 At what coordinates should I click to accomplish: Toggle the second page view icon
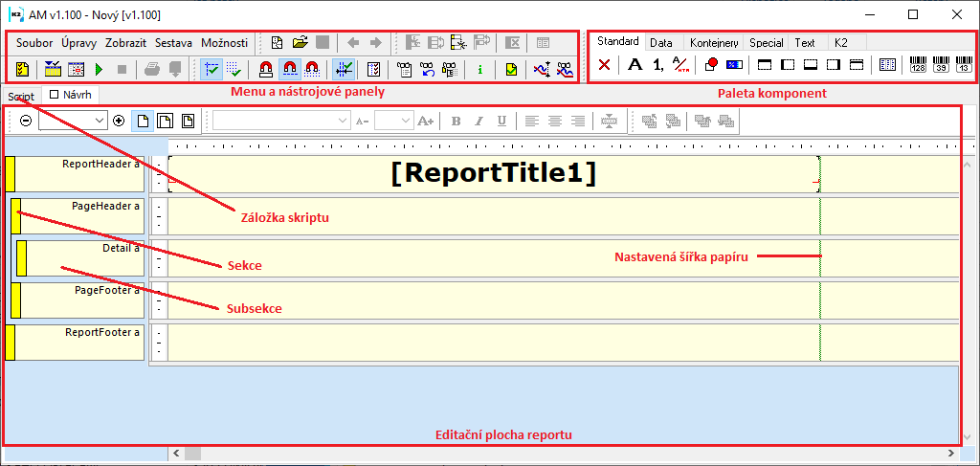[165, 121]
